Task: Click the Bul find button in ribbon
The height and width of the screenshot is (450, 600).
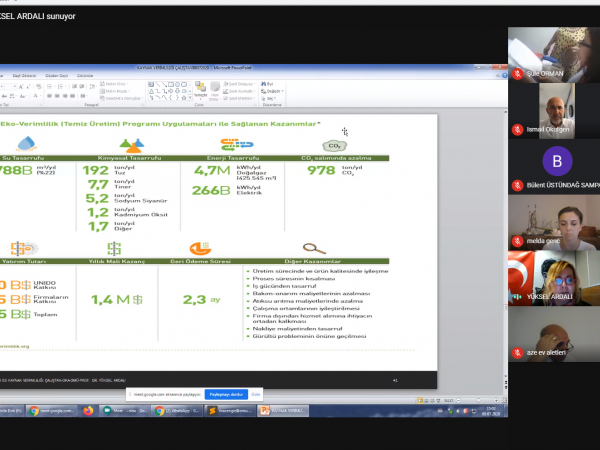Action: [269, 83]
